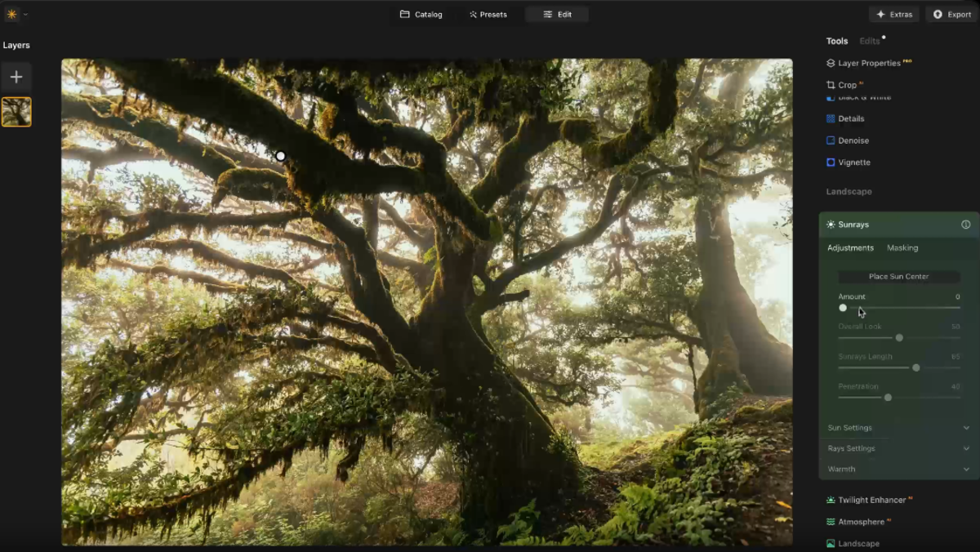Switch to the Presets tab
Screen dimensions: 980x552
[488, 14]
